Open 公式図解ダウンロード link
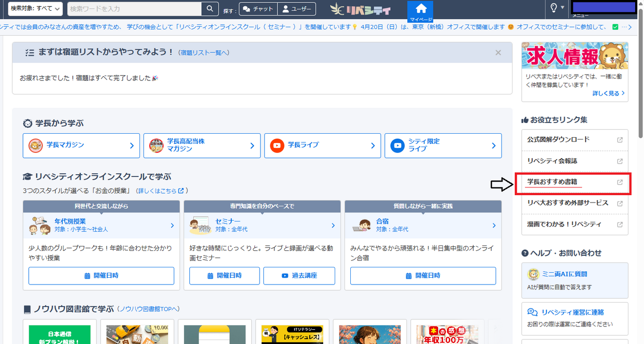644x344 pixels. click(x=575, y=140)
